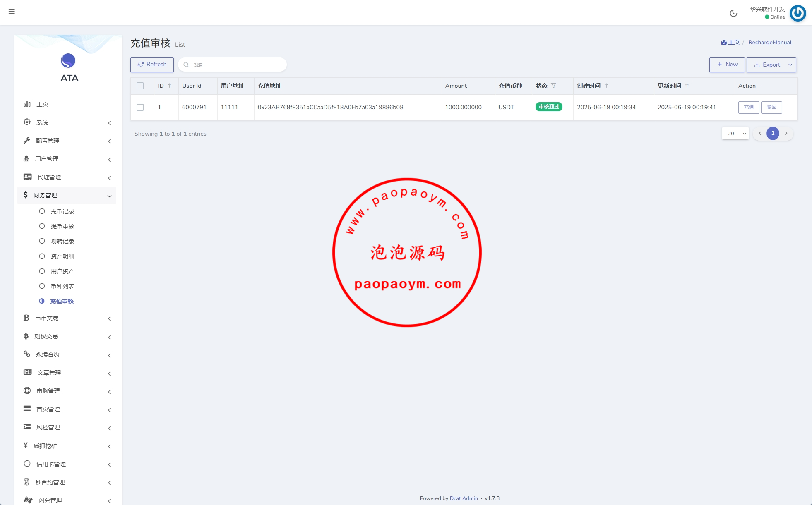Image resolution: width=812 pixels, height=505 pixels.
Task: Sort by 更新时间 arrow icon
Action: pyautogui.click(x=687, y=86)
